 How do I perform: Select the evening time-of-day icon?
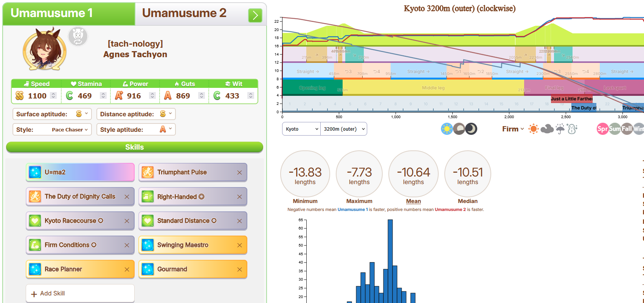pyautogui.click(x=459, y=129)
